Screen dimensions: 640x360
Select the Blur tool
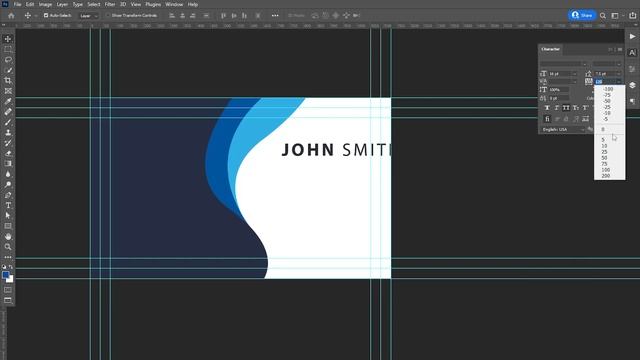(8, 174)
